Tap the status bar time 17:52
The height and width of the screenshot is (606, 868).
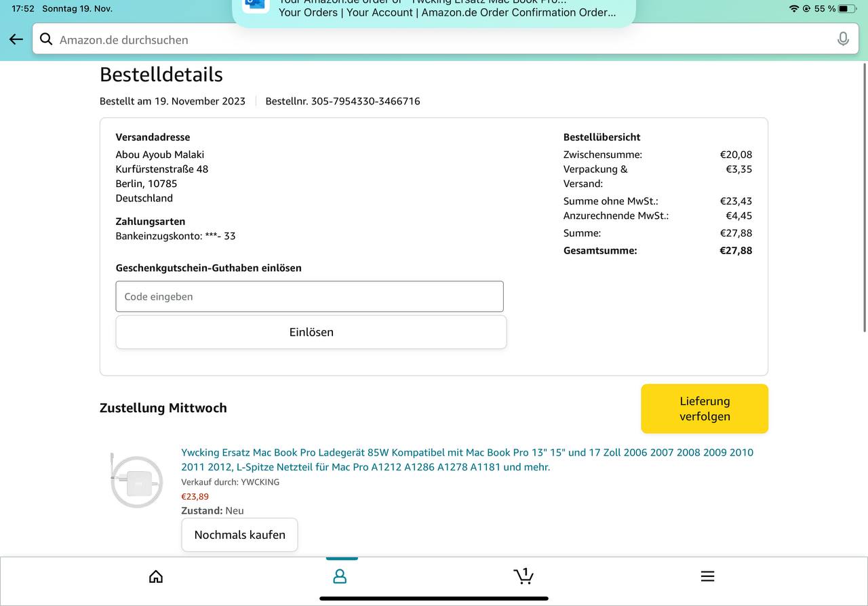(22, 9)
